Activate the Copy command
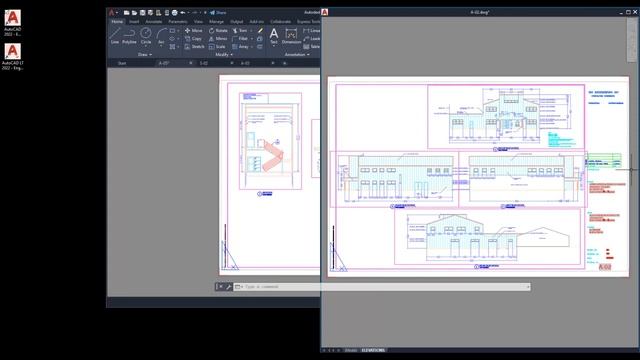The image size is (640, 360). (193, 39)
